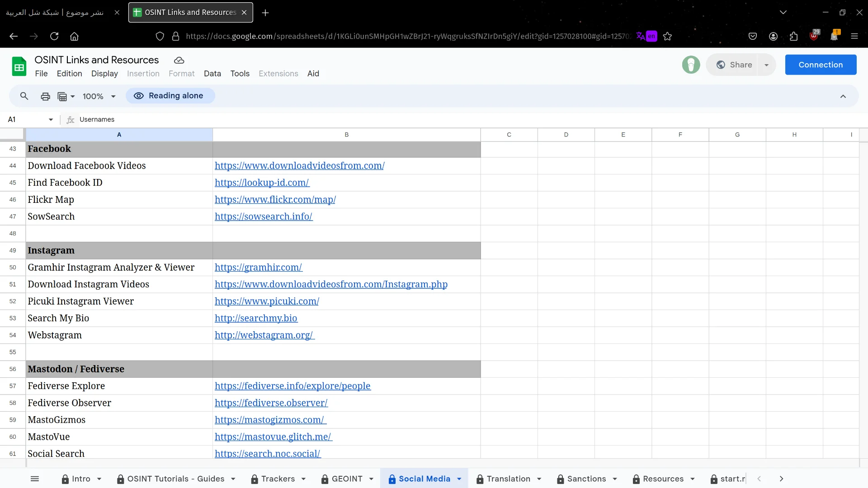The width and height of the screenshot is (868, 488).
Task: Click the formula bar showing Usernames
Action: [468, 120]
